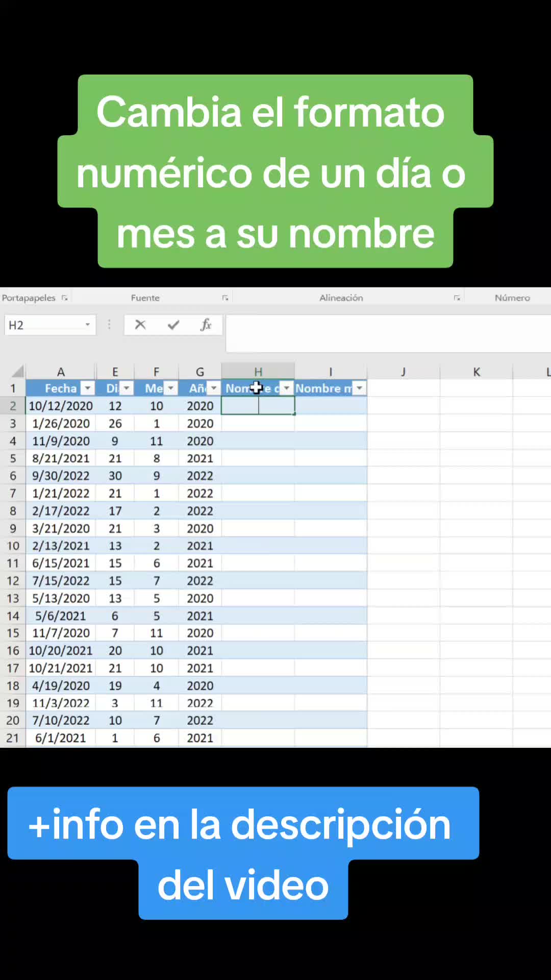Select cell with date 6/15/2021
The image size is (551, 980).
61,563
